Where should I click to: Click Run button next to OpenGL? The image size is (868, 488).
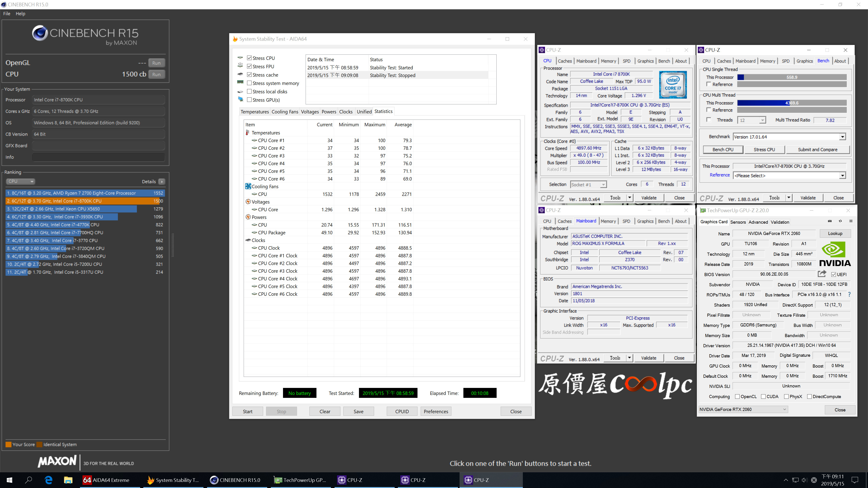pyautogui.click(x=156, y=63)
